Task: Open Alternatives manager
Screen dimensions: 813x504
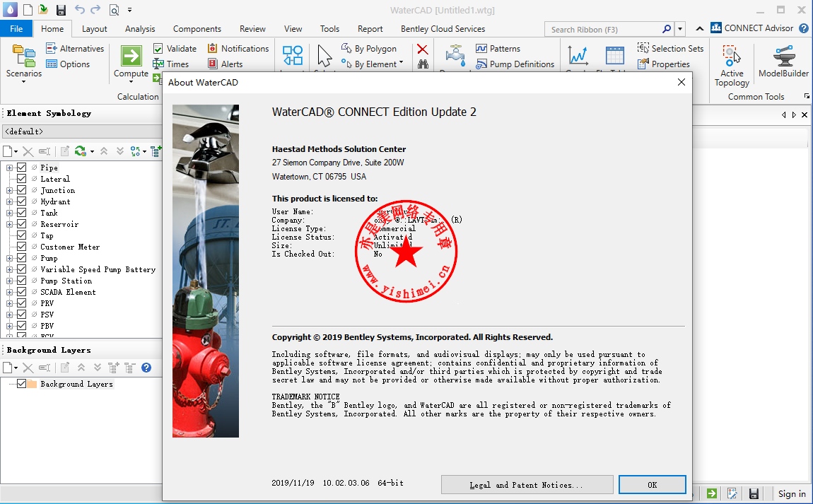Action: tap(75, 48)
